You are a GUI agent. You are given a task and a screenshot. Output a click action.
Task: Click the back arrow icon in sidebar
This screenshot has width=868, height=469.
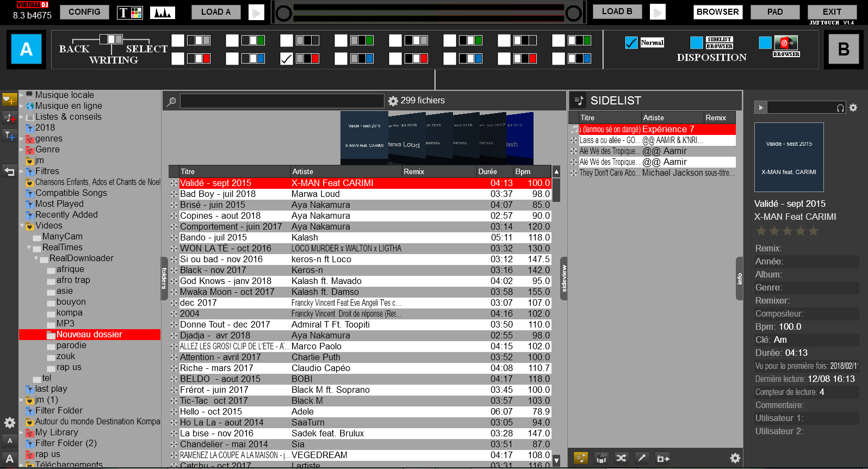[10, 171]
